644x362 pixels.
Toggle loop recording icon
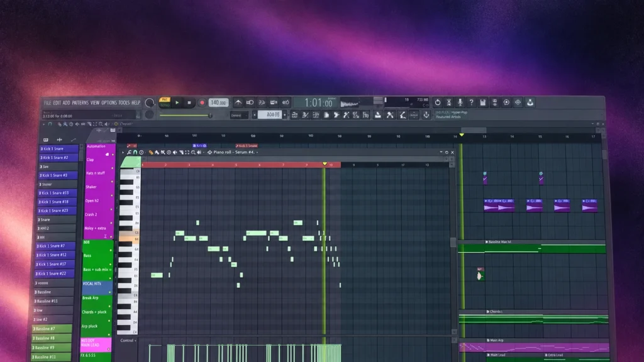(286, 102)
